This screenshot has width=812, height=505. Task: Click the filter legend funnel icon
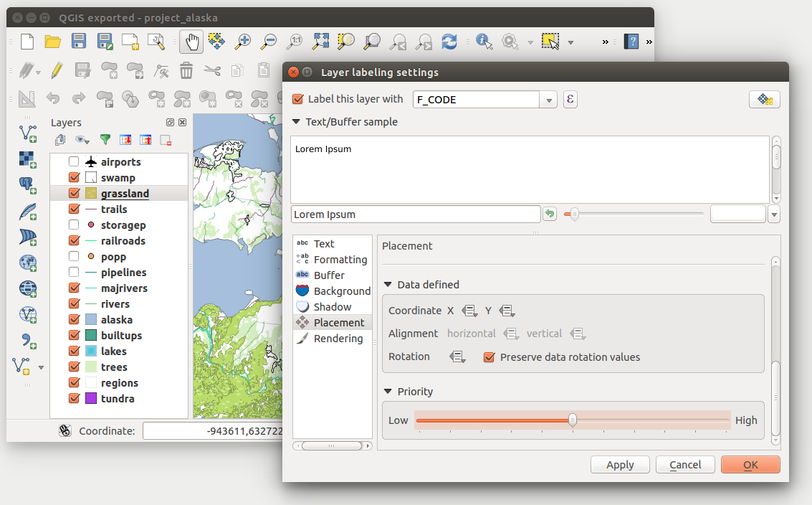pos(105,140)
